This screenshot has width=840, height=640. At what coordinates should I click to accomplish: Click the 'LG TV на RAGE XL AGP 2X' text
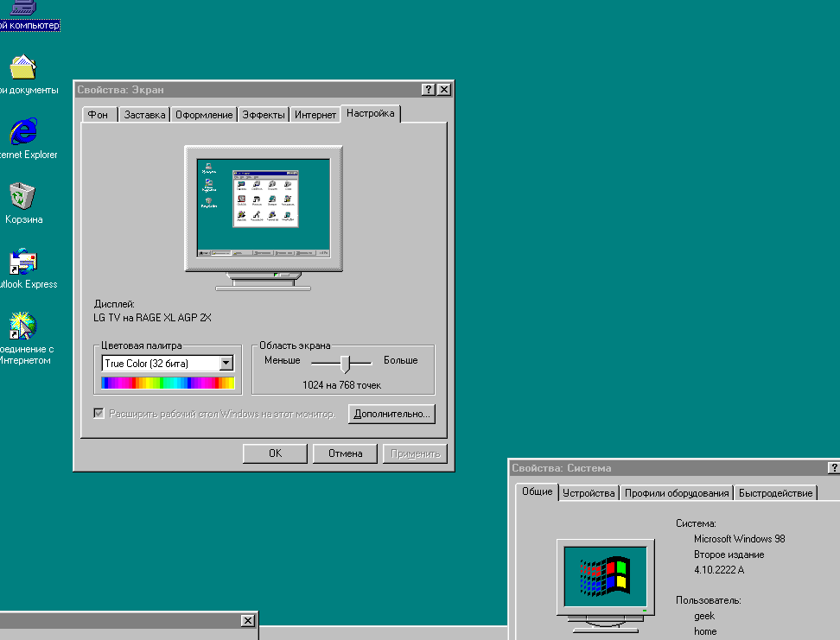(152, 318)
